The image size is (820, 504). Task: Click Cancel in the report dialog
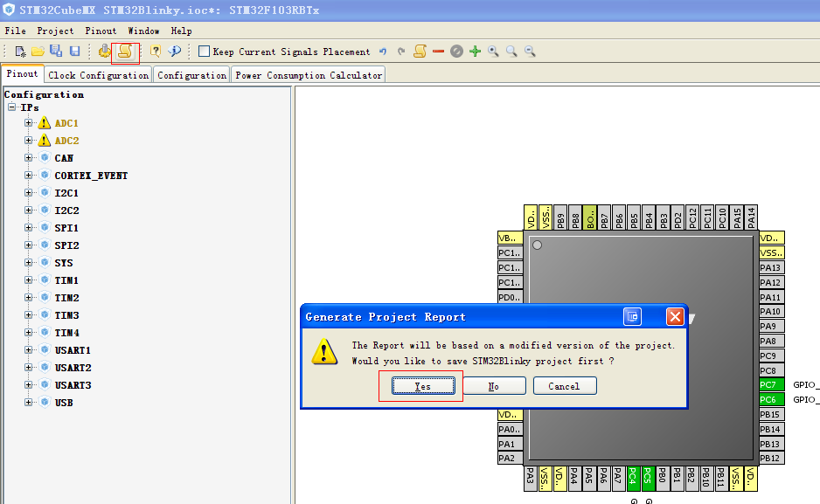point(564,386)
